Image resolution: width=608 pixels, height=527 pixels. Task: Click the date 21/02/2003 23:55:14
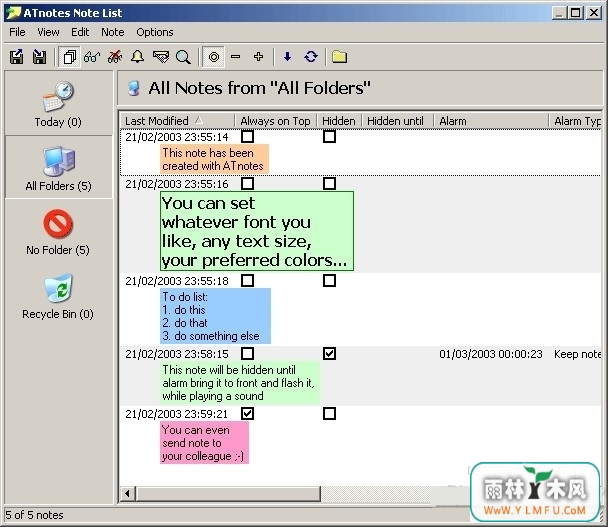pos(177,137)
